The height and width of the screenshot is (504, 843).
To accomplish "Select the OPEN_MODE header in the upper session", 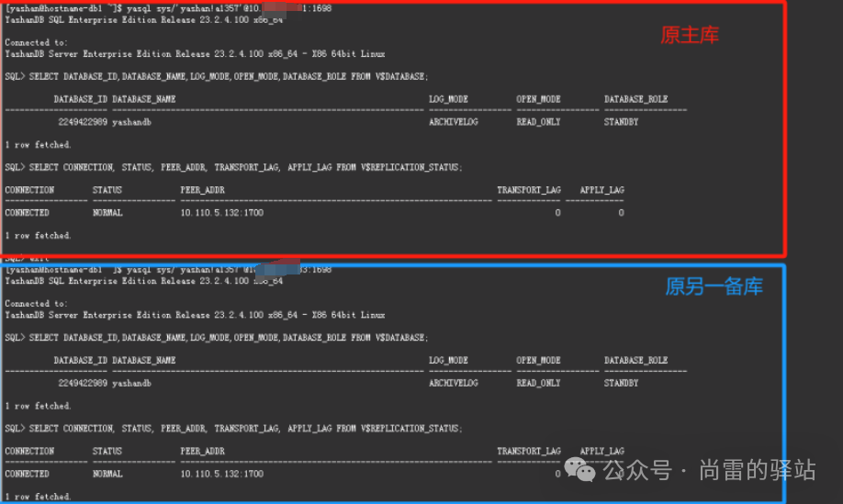I will click(x=538, y=99).
